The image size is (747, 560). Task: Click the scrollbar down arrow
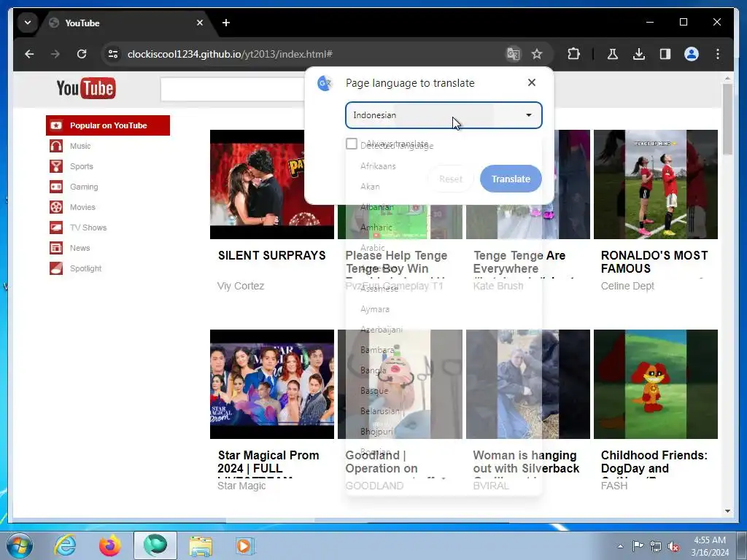coord(727,511)
